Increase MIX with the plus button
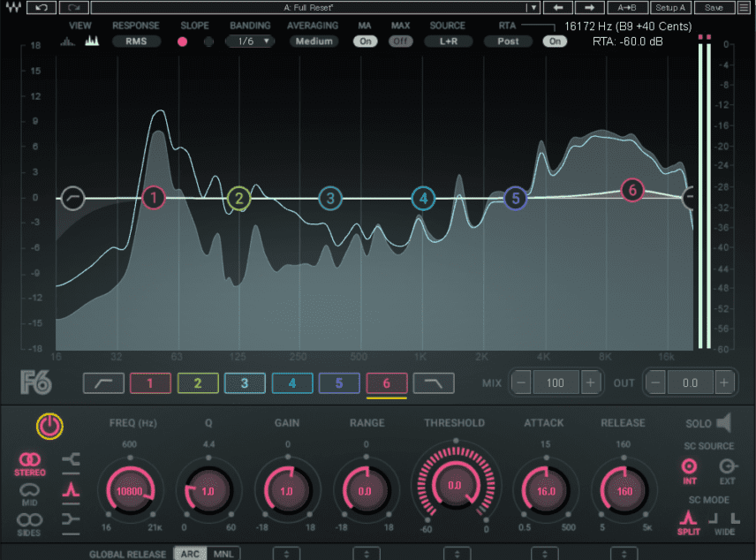756x560 pixels. click(590, 383)
